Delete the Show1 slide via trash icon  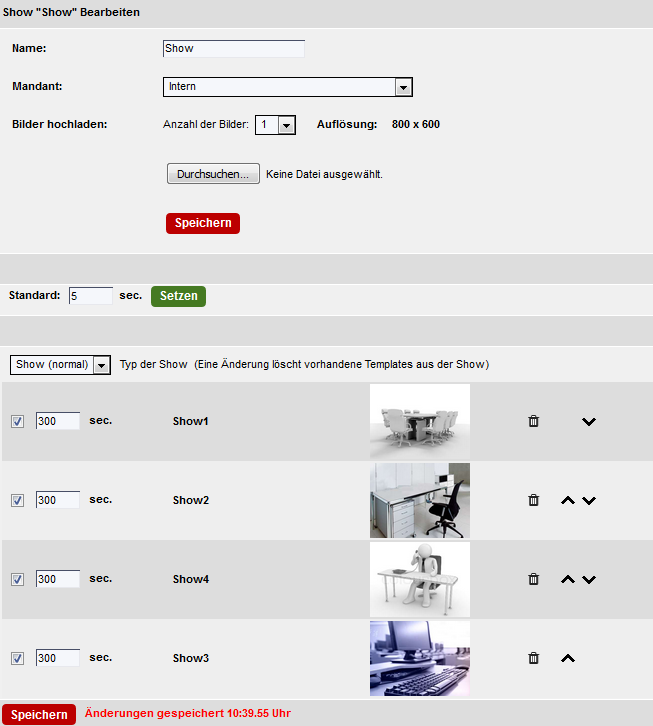coord(534,421)
